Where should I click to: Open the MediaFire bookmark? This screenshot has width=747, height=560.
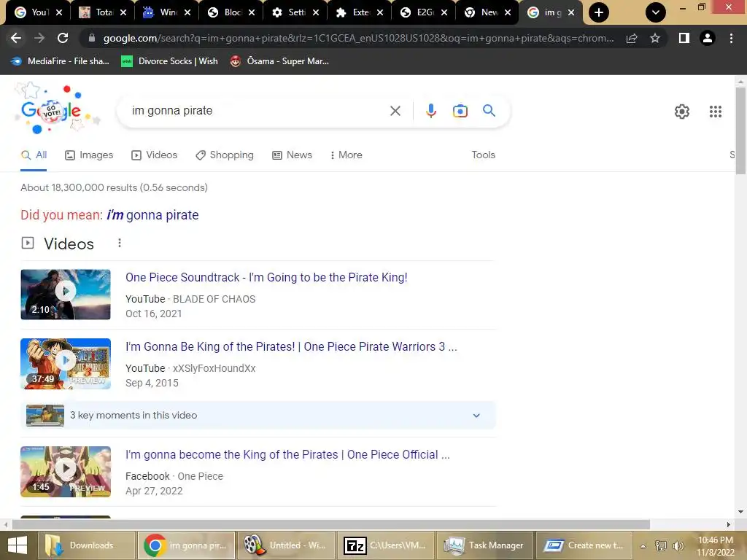click(60, 61)
